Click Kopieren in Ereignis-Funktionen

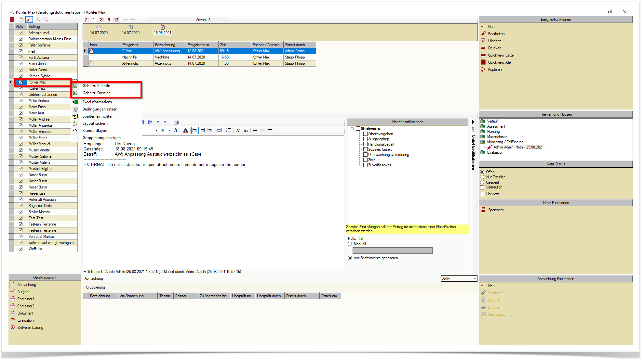495,70
